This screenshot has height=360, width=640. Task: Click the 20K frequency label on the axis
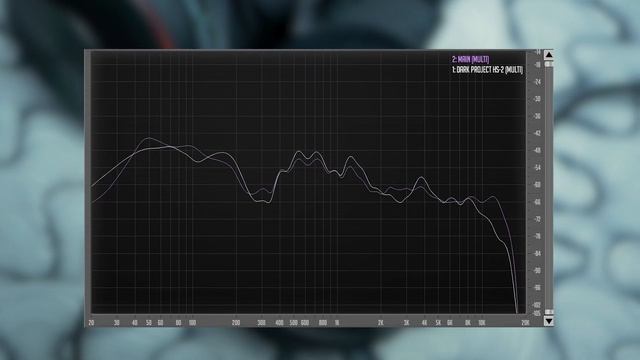tap(525, 323)
